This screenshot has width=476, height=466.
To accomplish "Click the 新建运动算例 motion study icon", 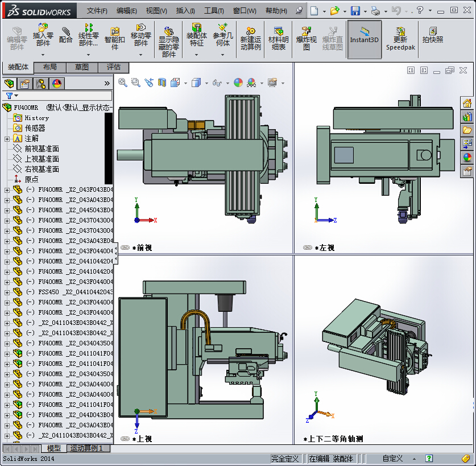I will pos(250,39).
